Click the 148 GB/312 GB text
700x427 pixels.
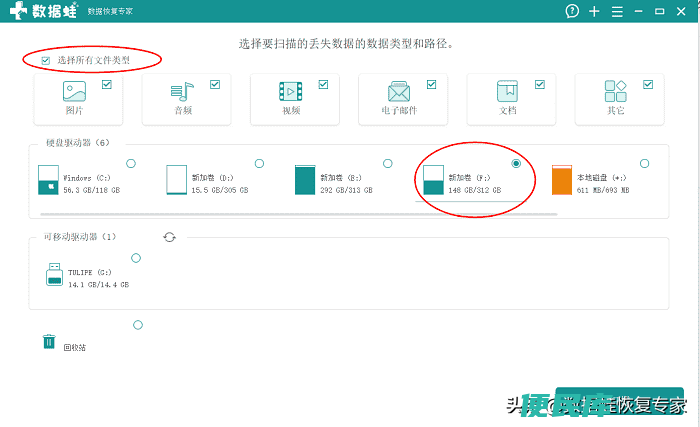(x=475, y=190)
